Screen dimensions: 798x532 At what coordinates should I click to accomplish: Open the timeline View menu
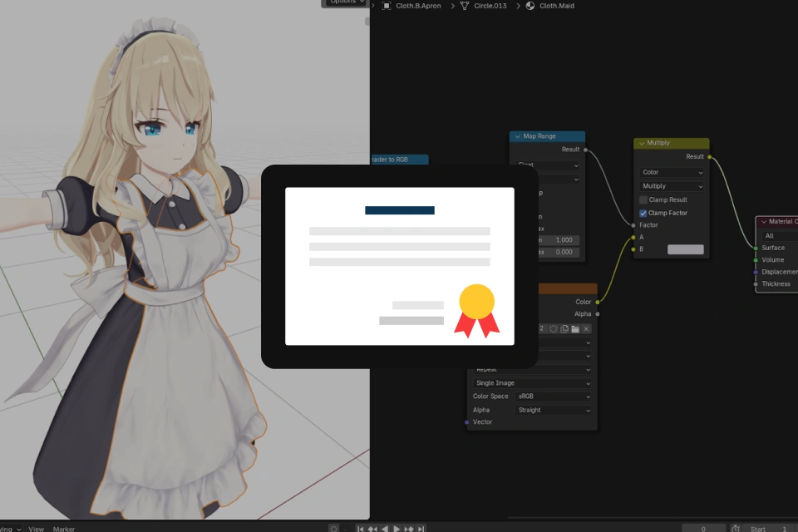click(36, 529)
